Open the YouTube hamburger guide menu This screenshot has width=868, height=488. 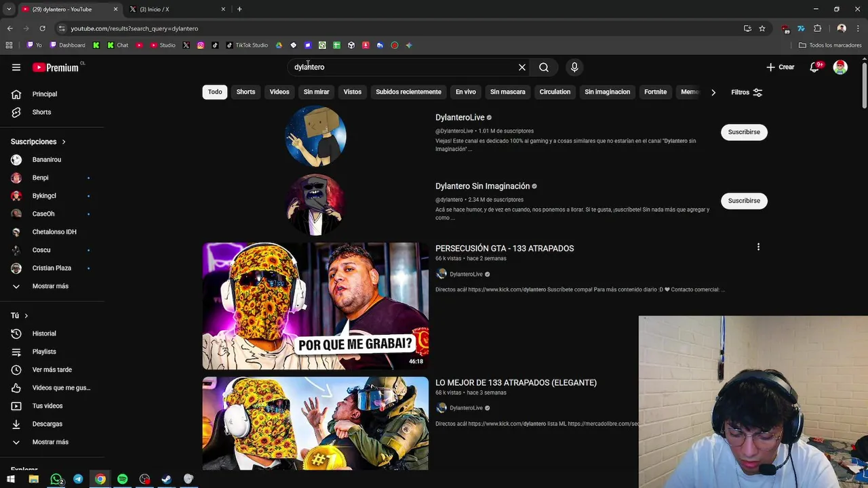(x=16, y=67)
